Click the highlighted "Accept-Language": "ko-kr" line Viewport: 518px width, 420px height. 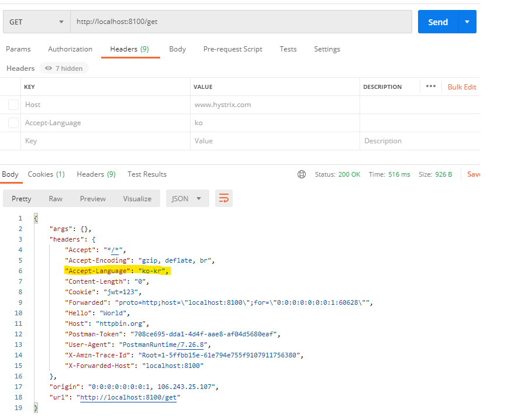pos(118,271)
